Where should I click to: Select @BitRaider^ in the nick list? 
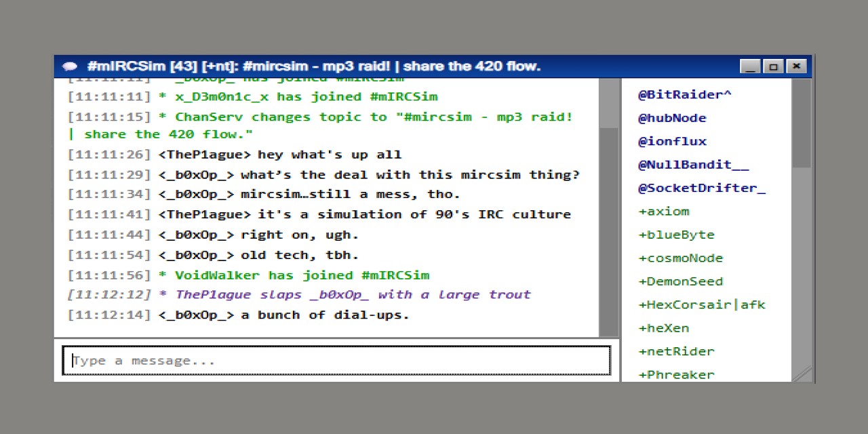click(x=685, y=94)
